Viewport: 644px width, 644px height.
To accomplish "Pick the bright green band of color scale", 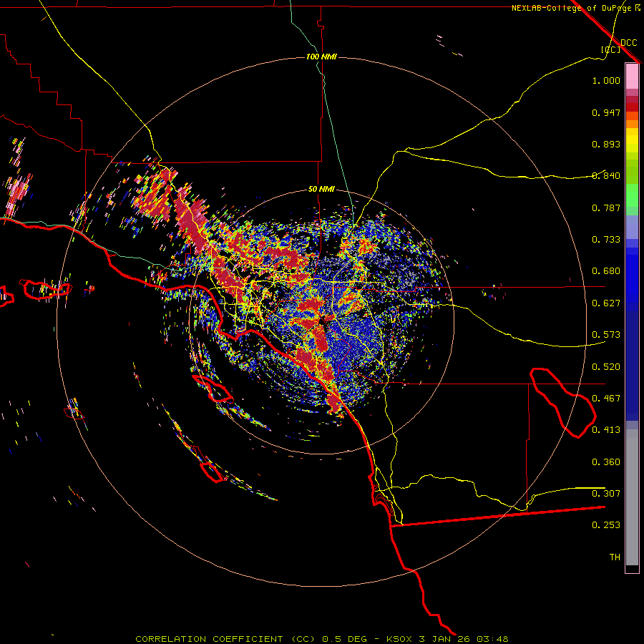I will pos(632,195).
